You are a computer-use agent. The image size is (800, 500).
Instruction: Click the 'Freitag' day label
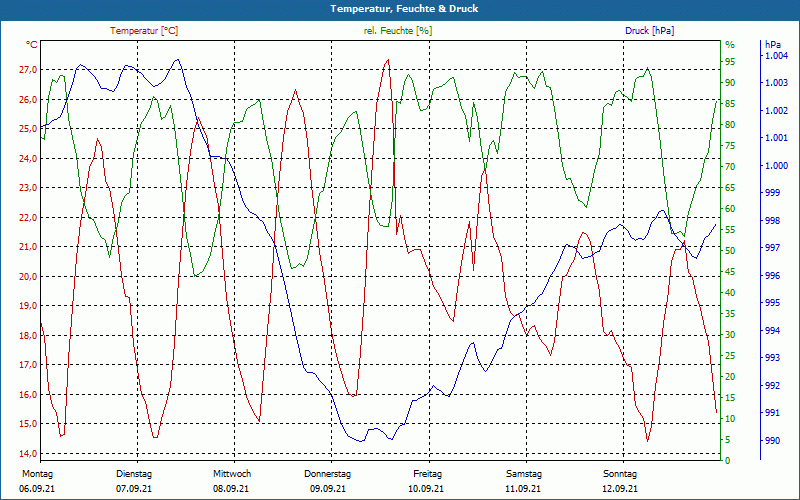coord(428,474)
